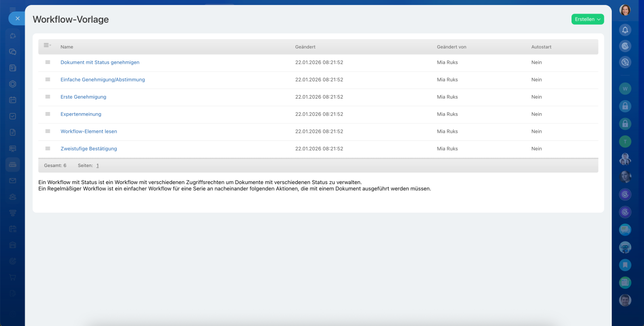Go to page 1 in pagination
The image size is (644, 326).
tap(98, 166)
